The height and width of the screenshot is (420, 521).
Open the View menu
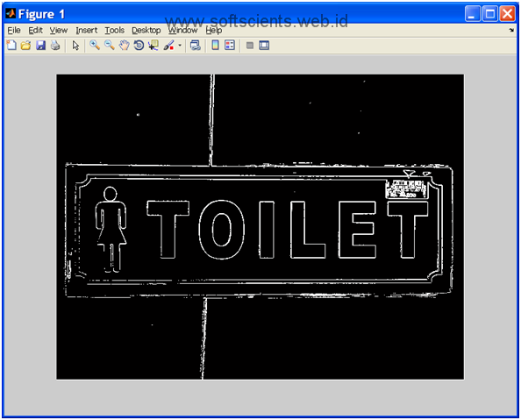(59, 30)
